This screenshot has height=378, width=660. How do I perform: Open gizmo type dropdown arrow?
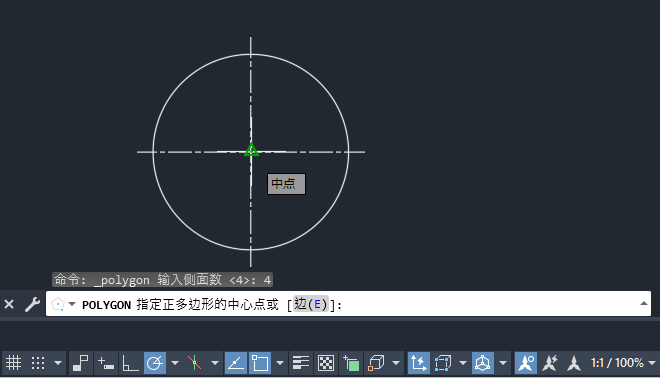coord(503,362)
